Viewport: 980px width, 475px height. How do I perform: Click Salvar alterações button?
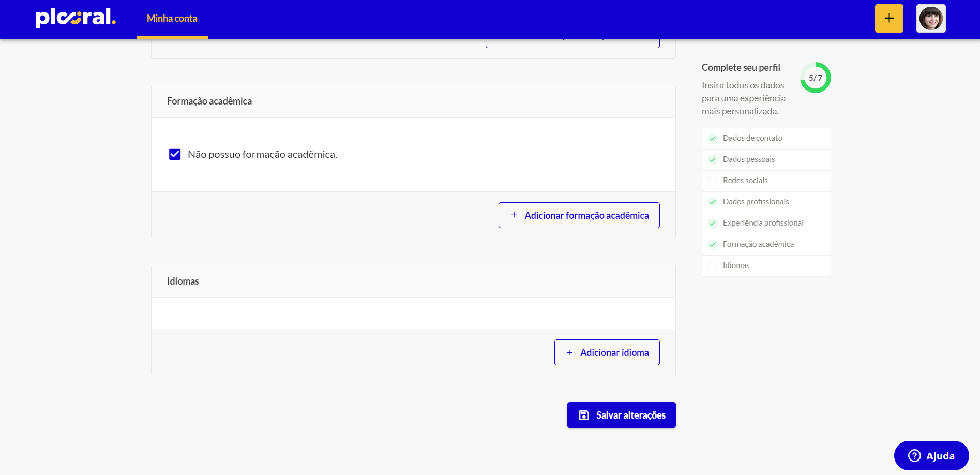click(621, 415)
